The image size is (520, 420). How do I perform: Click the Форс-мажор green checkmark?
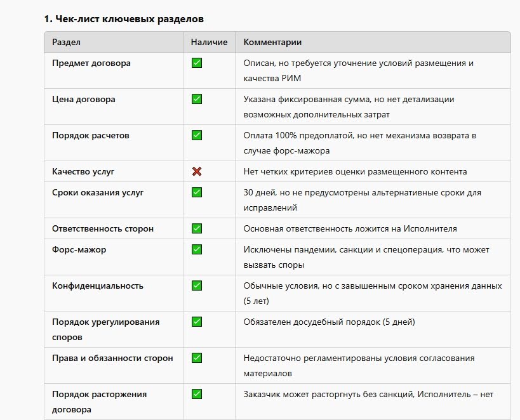197,249
